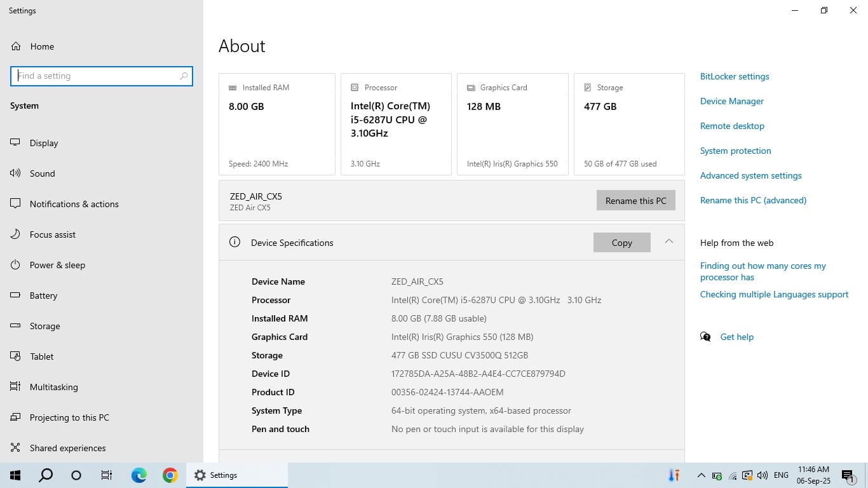
Task: Open the Windows Start menu
Action: [15, 475]
